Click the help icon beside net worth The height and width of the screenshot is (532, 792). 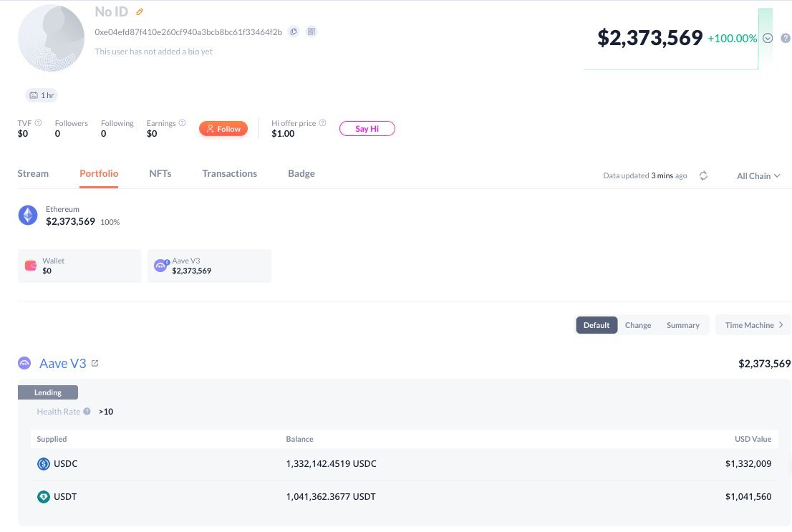[786, 39]
